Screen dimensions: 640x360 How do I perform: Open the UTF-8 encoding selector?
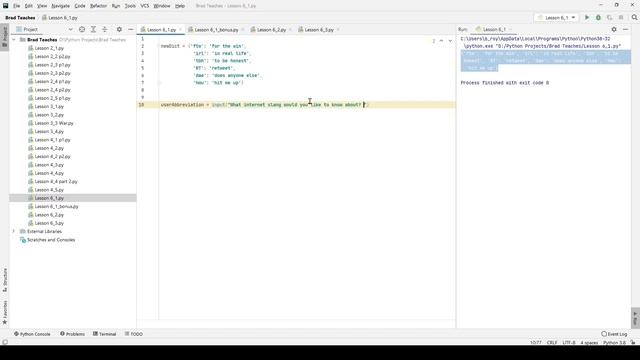tap(569, 342)
